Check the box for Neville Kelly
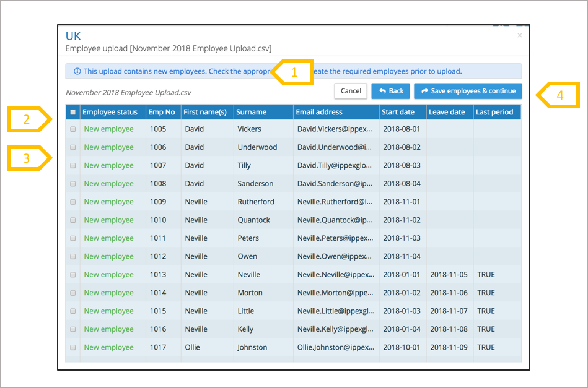The width and height of the screenshot is (588, 388). click(73, 329)
